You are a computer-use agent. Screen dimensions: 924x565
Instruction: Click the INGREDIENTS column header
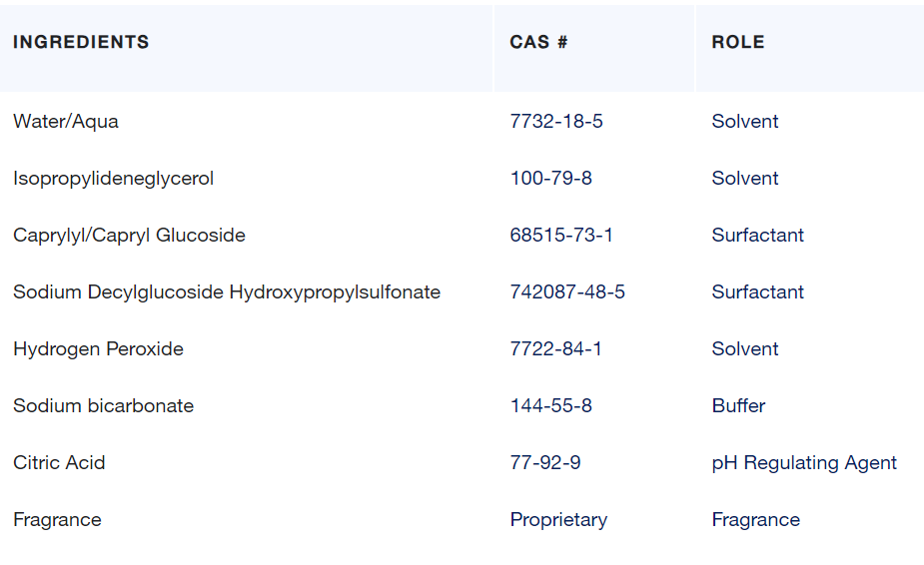coord(81,42)
